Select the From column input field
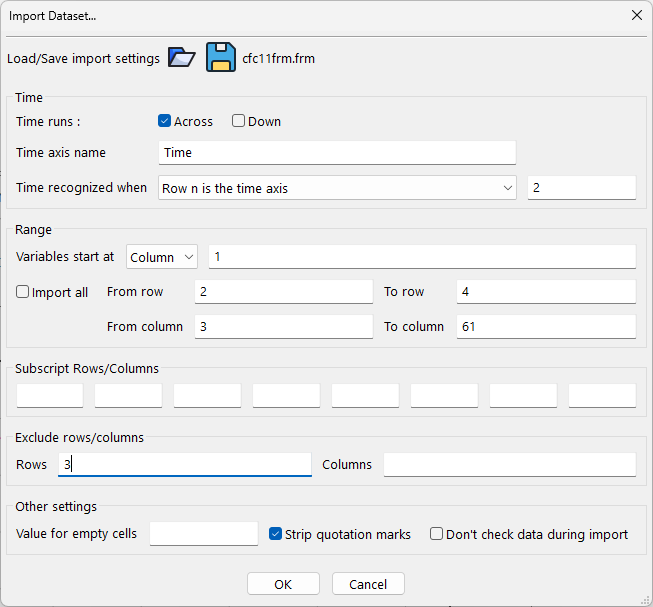The width and height of the screenshot is (653, 607). (x=283, y=327)
